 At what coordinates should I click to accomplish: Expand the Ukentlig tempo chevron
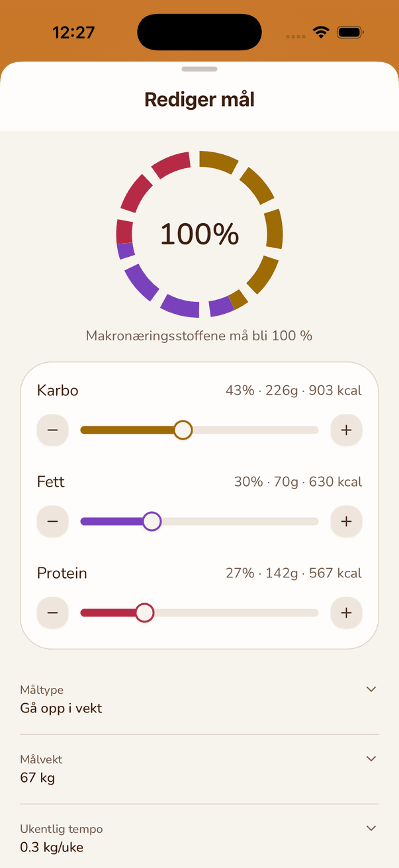(x=371, y=828)
